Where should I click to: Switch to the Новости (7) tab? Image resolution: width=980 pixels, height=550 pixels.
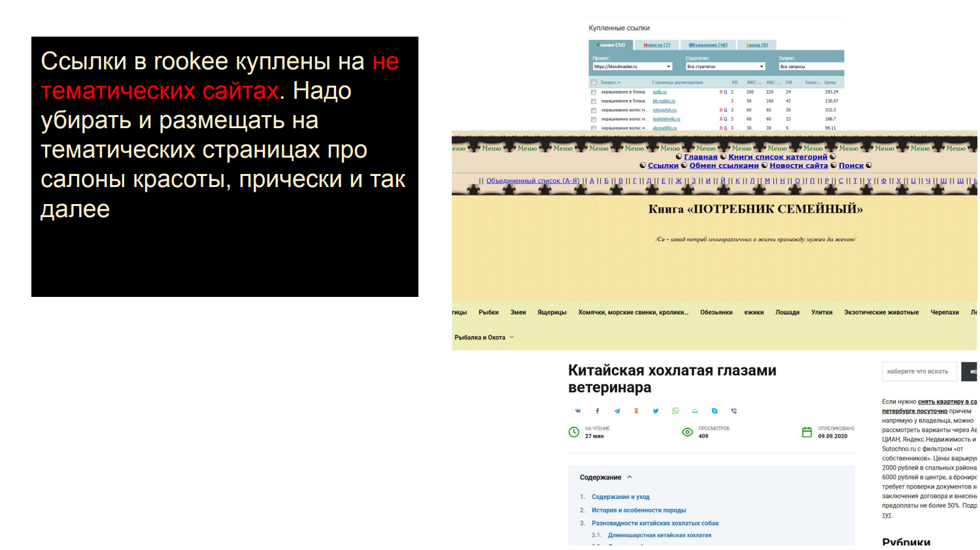[656, 45]
